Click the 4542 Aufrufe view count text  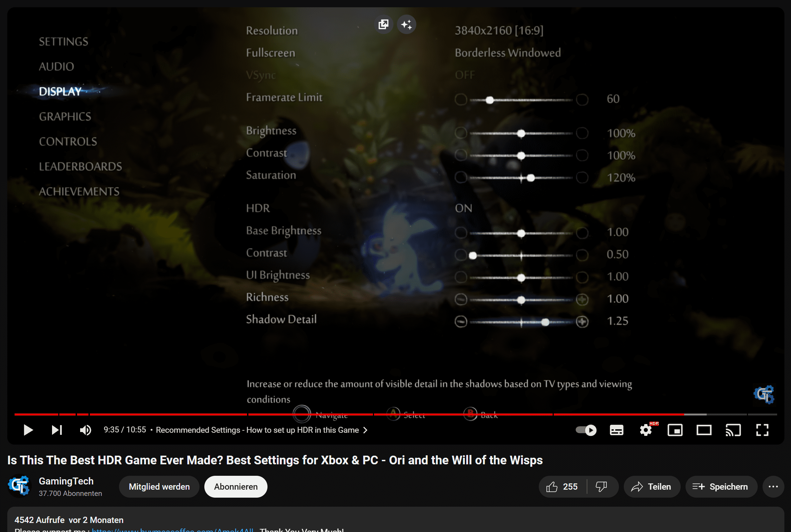coord(40,520)
